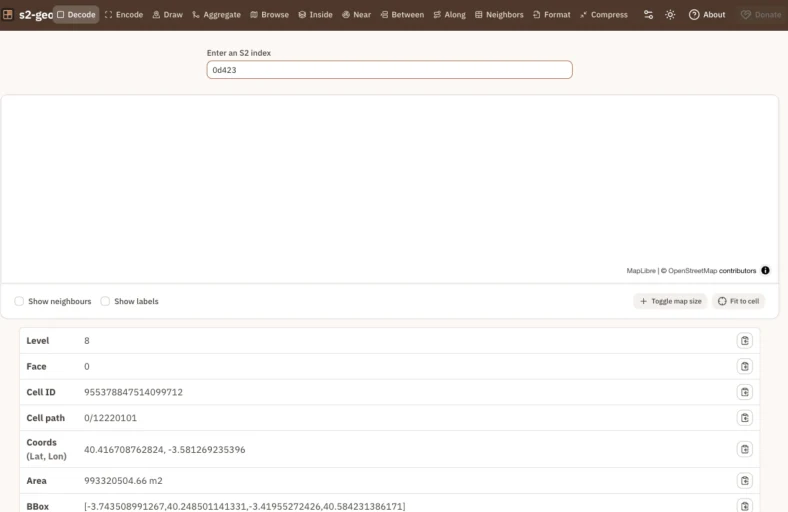Select the Cell ID text 955378847514099712
Screen dimensions: 788x512
133,392
